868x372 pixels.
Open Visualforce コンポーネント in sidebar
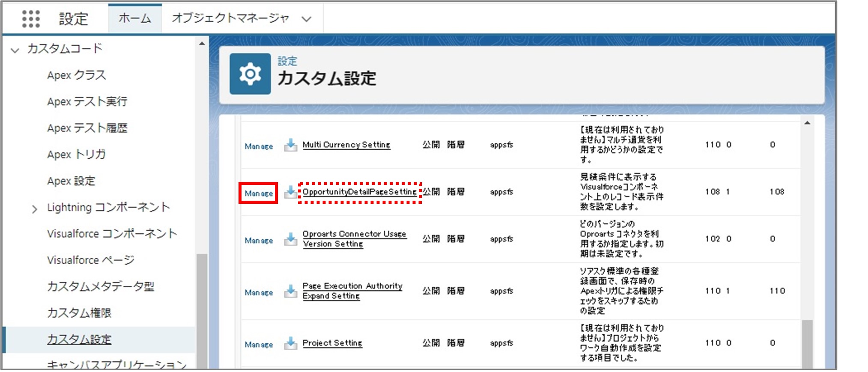click(112, 234)
